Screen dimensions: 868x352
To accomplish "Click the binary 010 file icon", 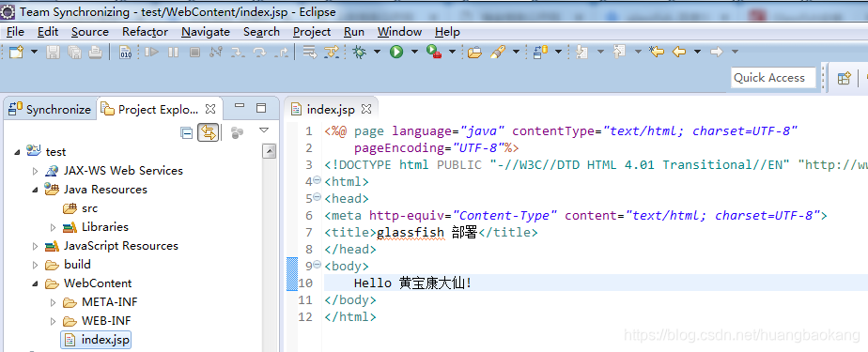I will coord(126,52).
